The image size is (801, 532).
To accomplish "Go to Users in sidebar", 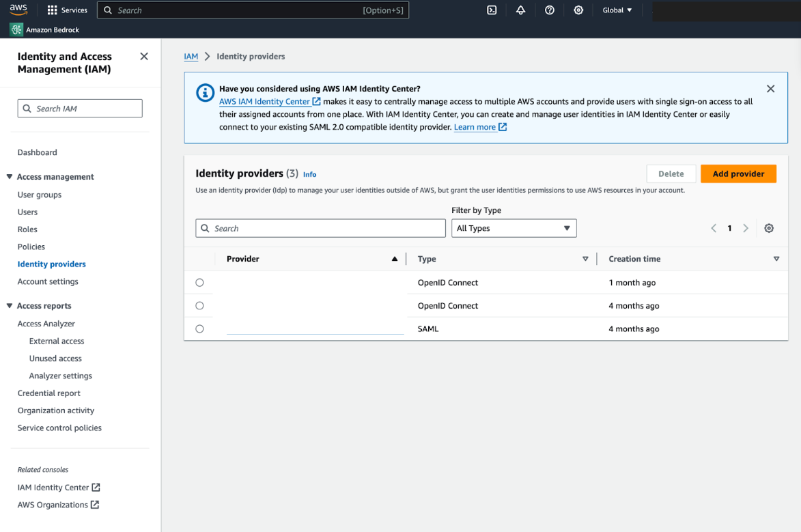I will coord(27,212).
